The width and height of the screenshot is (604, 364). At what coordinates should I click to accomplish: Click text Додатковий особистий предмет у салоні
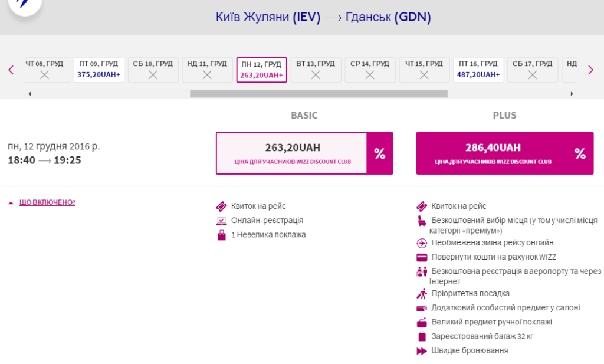point(505,308)
